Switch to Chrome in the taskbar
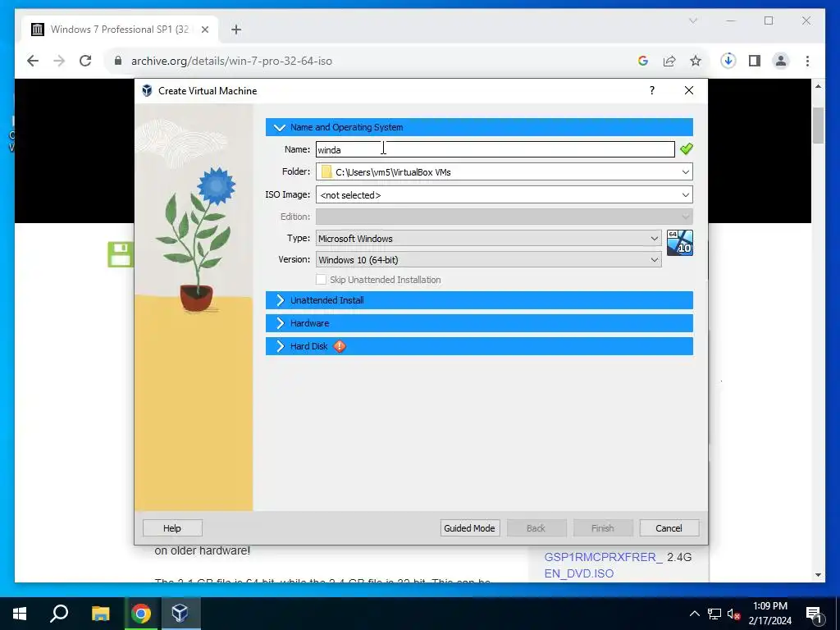This screenshot has width=840, height=630. tap(141, 614)
